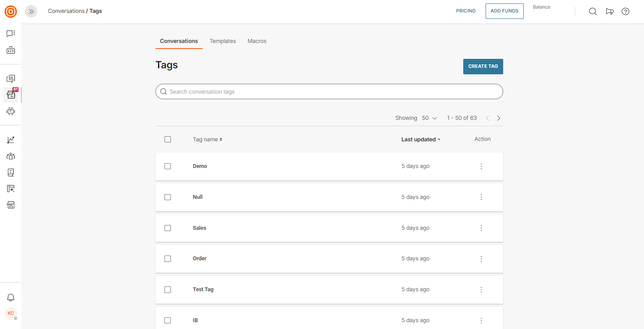Select the checkbox for Demo tag
644x329 pixels.
[x=167, y=166]
